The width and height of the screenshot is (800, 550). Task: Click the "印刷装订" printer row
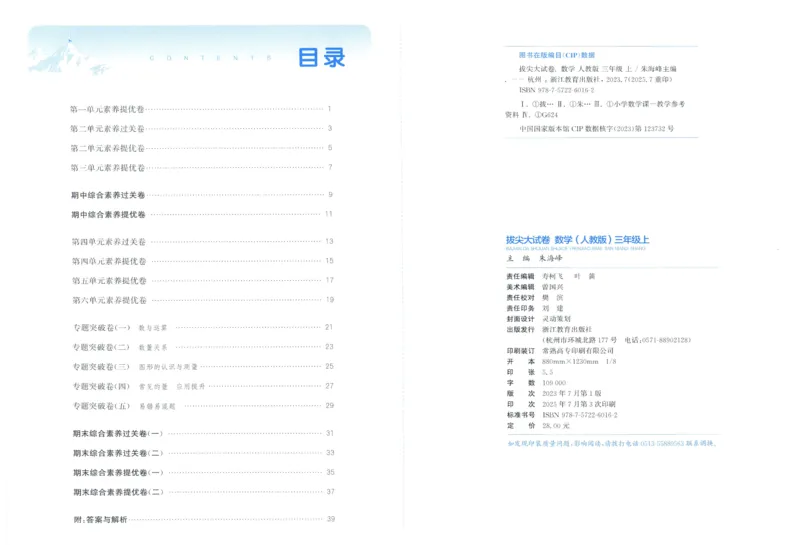coord(560,351)
